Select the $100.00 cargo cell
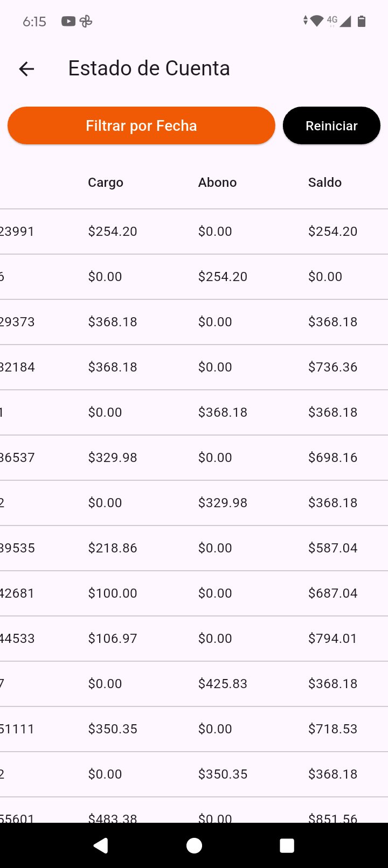Screen dimensions: 388x868 coord(113,593)
